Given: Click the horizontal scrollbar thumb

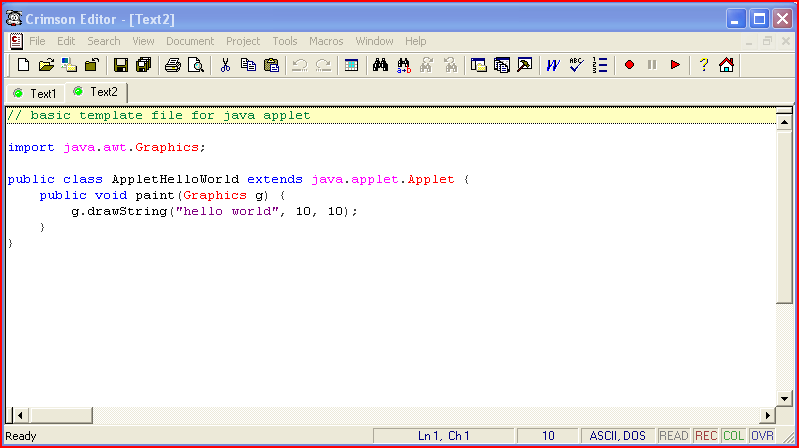Looking at the screenshot, I should click(60, 415).
